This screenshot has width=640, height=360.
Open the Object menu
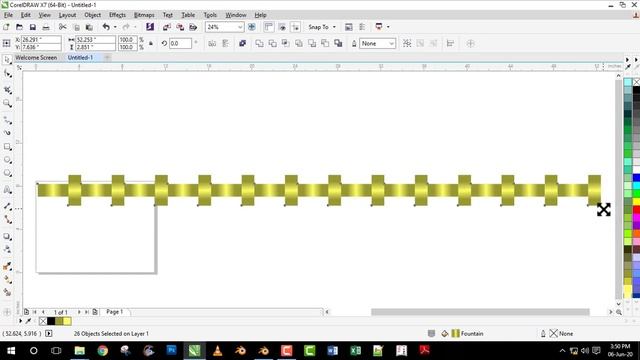tap(93, 15)
